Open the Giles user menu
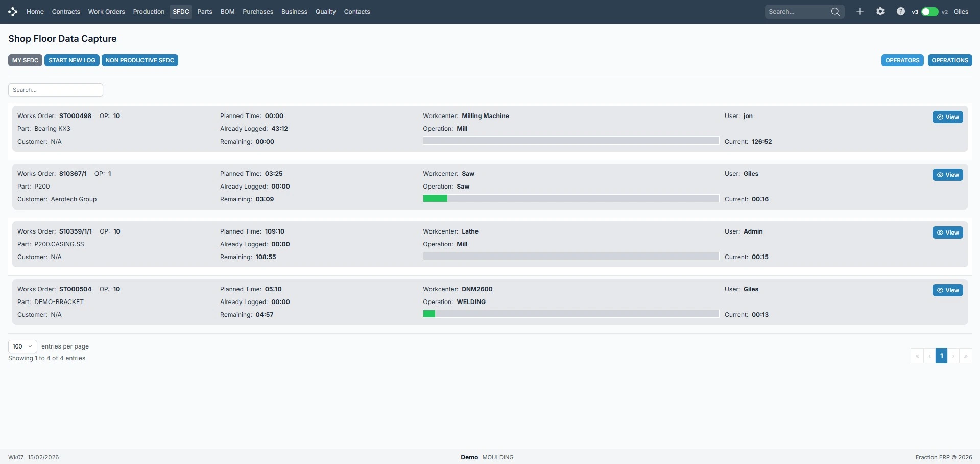This screenshot has width=980, height=464. [961, 12]
